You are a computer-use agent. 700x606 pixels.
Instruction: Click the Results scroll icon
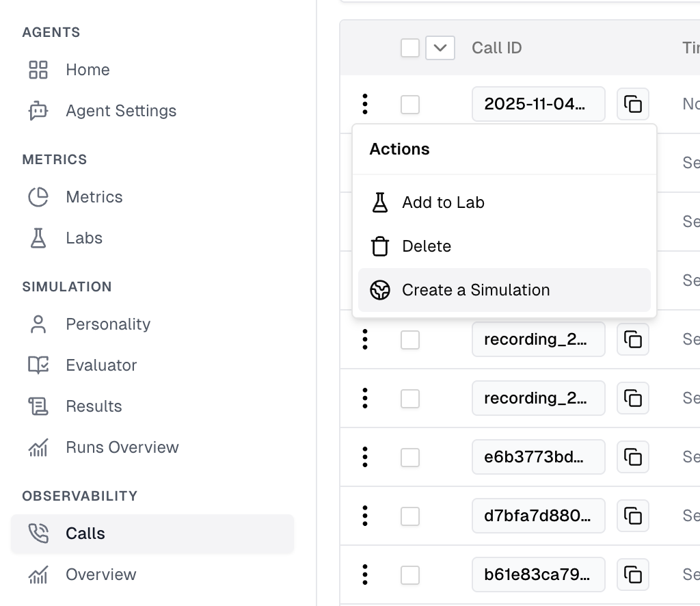(38, 406)
